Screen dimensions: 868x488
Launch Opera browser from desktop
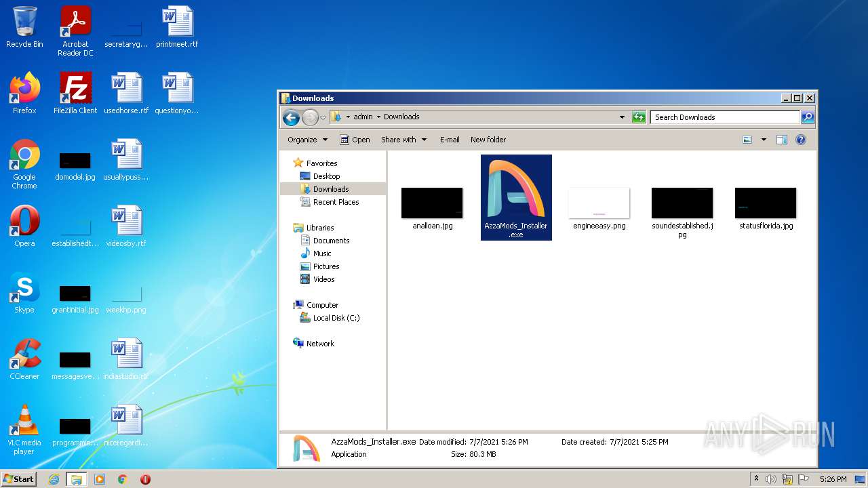click(x=24, y=226)
